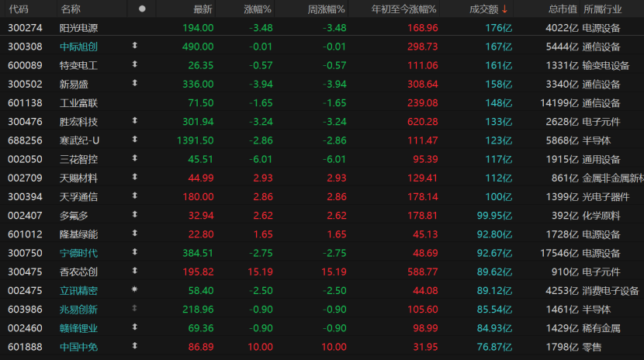This screenshot has height=360, width=644.
Task: Click marker icon in 胜宏科技 row
Action: [135, 121]
